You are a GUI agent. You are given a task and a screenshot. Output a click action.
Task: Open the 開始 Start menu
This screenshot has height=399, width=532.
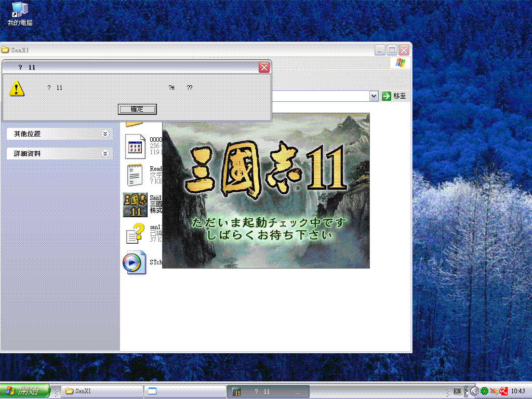25,391
